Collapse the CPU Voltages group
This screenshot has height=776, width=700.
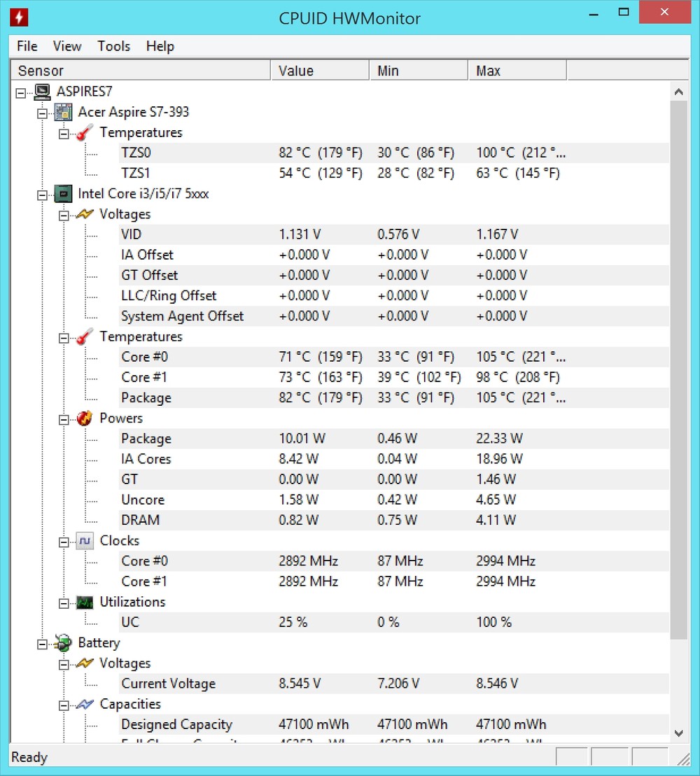[64, 216]
